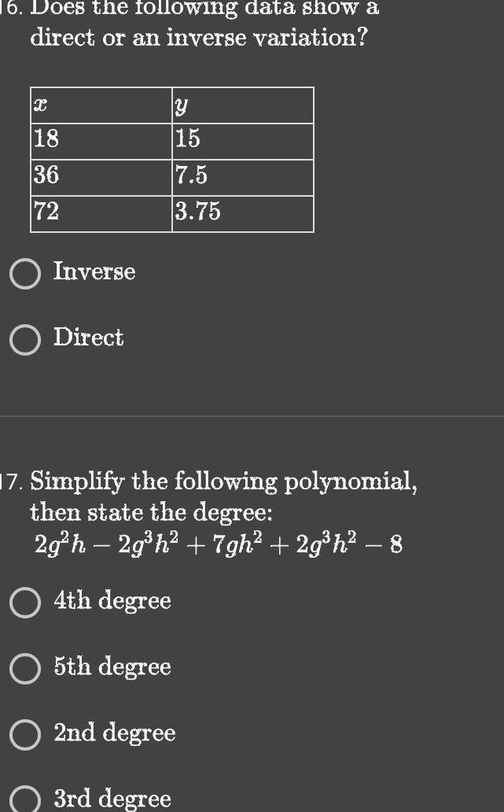The width and height of the screenshot is (504, 812).
Task: Click the table cell containing 15
Action: coord(244,140)
